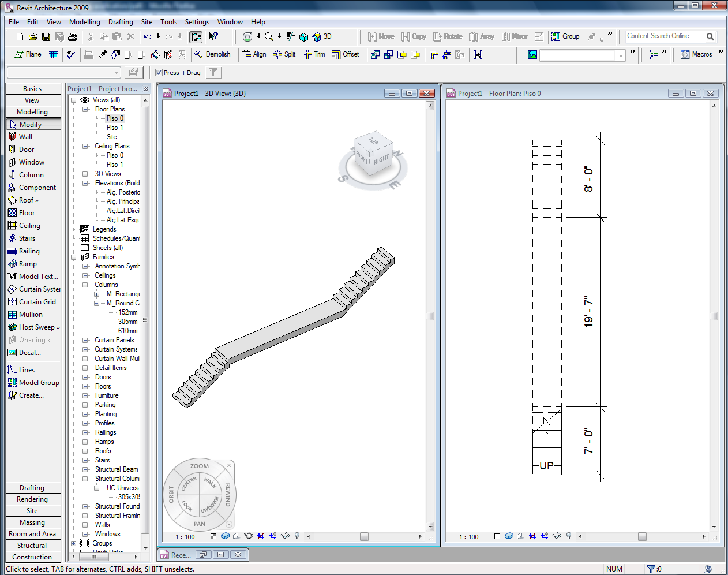Viewport: 728px width, 575px height.
Task: Toggle the Press + Drag checkbox
Action: tap(159, 73)
